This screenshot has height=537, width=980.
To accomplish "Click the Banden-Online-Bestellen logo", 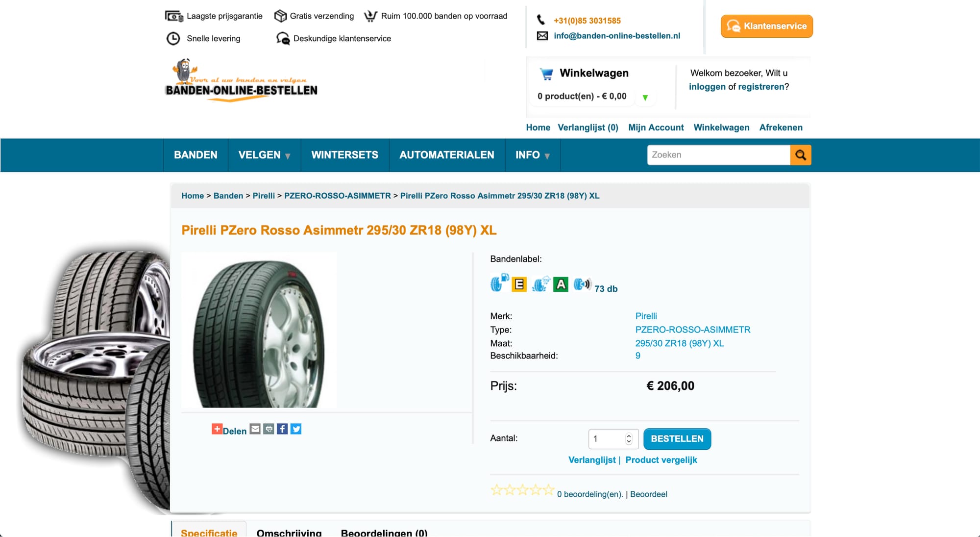I will [242, 80].
